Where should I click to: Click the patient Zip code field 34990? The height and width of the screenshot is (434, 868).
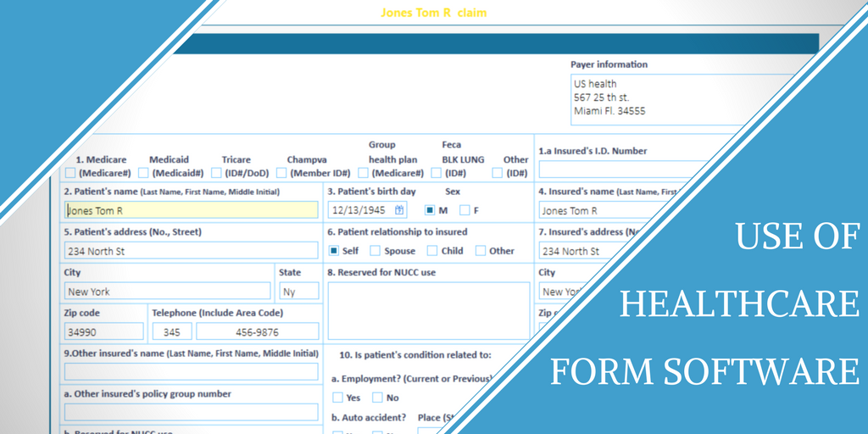[104, 331]
